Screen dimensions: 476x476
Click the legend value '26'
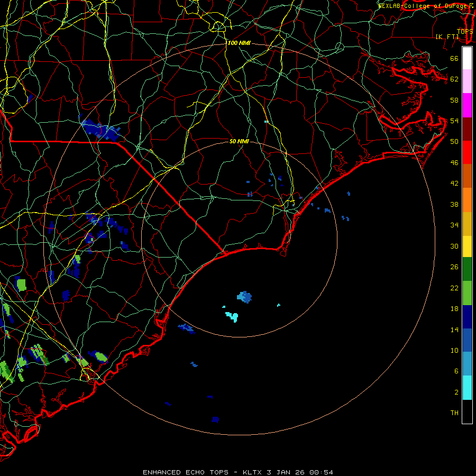(454, 267)
